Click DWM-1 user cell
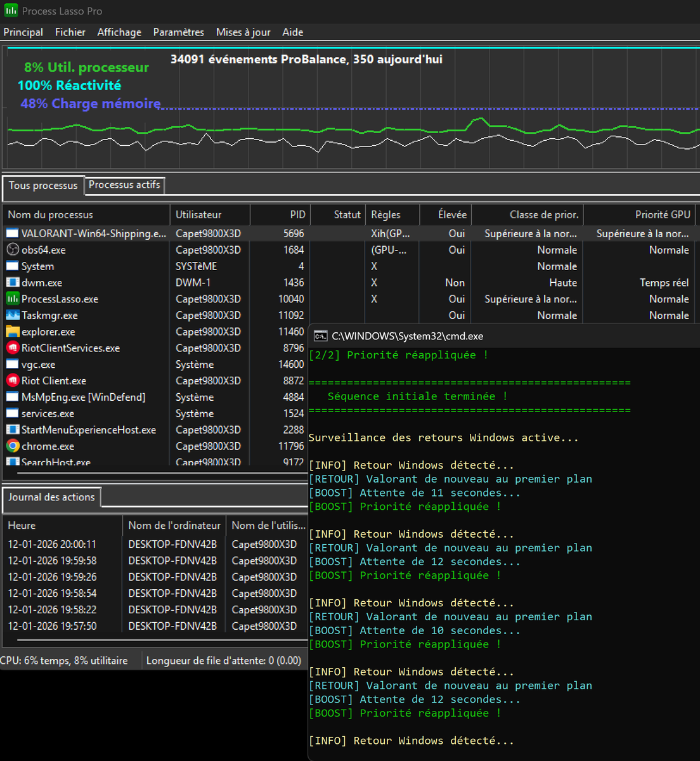Image resolution: width=700 pixels, height=761 pixels. click(193, 283)
